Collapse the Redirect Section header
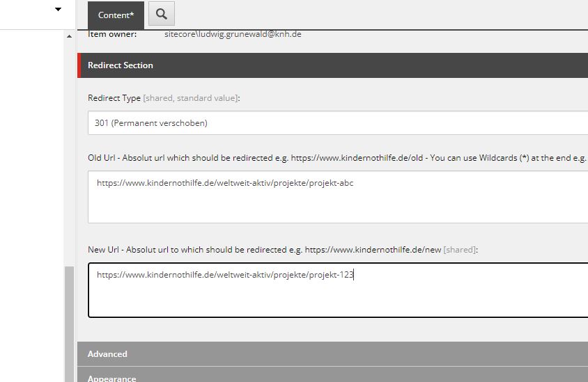588x382 pixels. point(332,65)
